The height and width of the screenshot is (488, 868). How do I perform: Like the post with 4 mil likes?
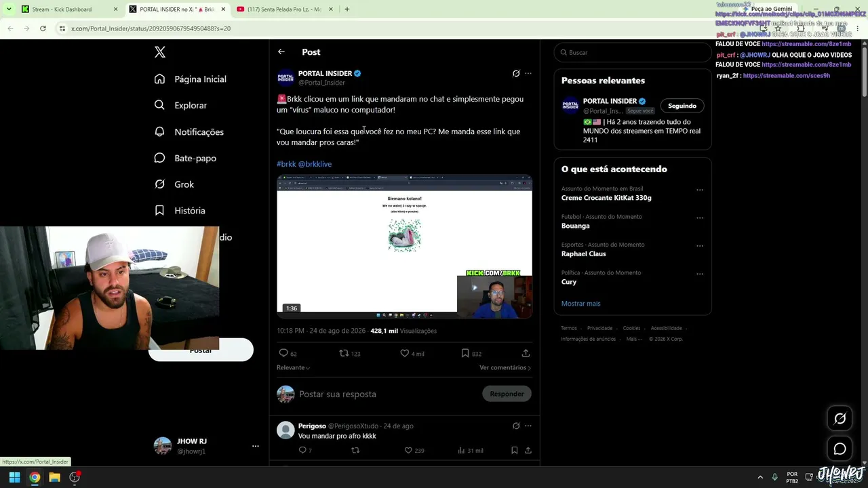[405, 353]
